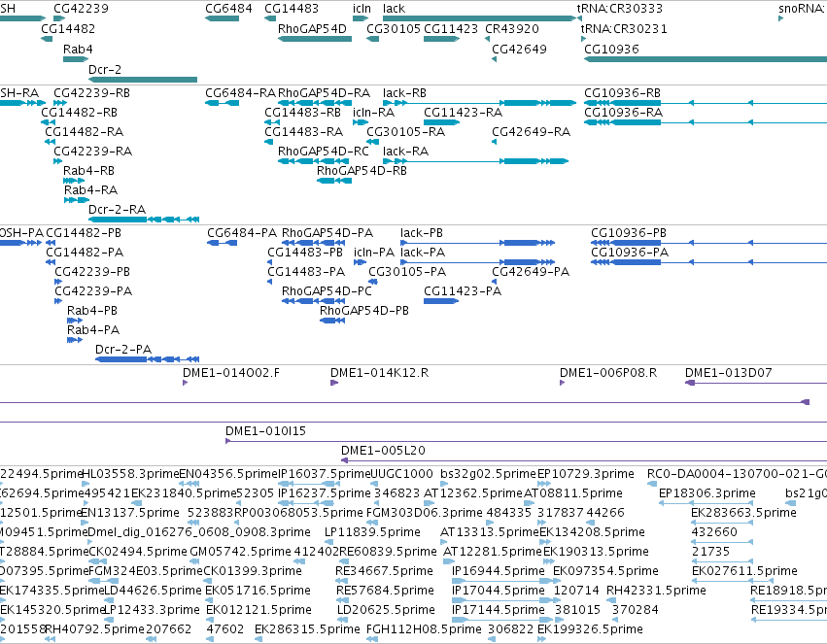Select the lack-RB transcript label
The height and width of the screenshot is (644, 827).
(x=404, y=92)
